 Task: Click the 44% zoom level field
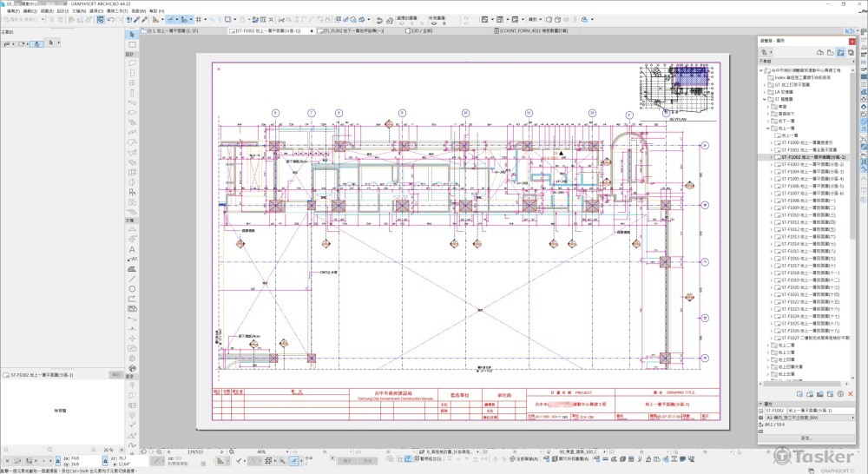pos(260,452)
